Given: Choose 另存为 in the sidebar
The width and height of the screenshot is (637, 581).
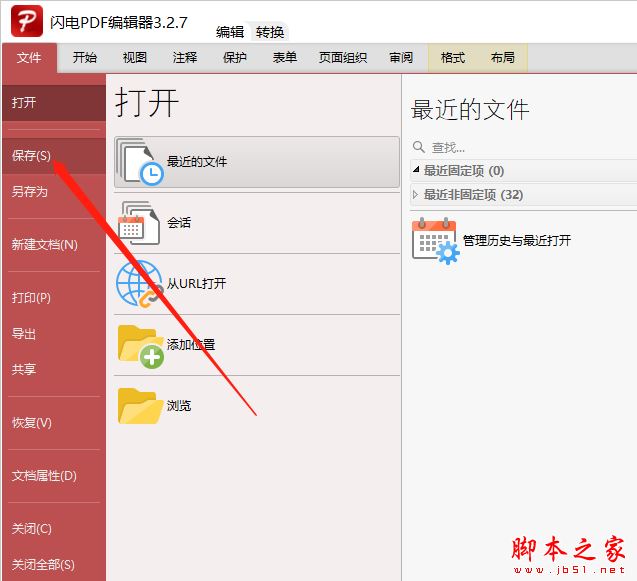Looking at the screenshot, I should point(54,191).
